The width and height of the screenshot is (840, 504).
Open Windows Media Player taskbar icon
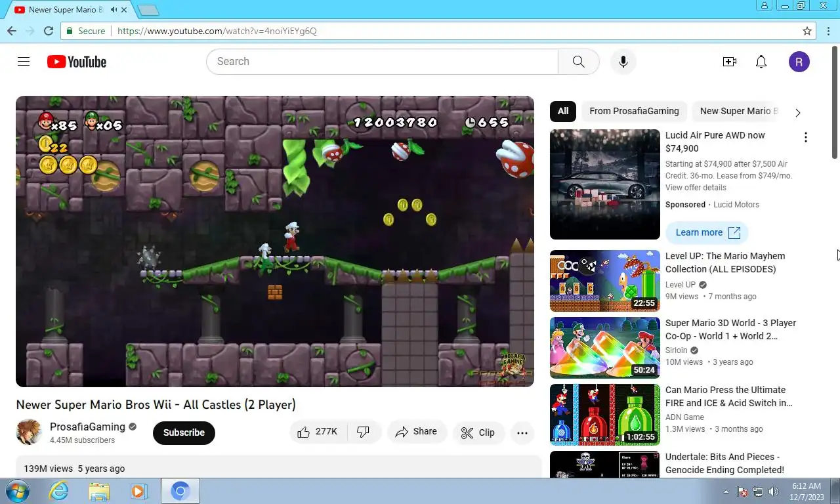pos(138,491)
